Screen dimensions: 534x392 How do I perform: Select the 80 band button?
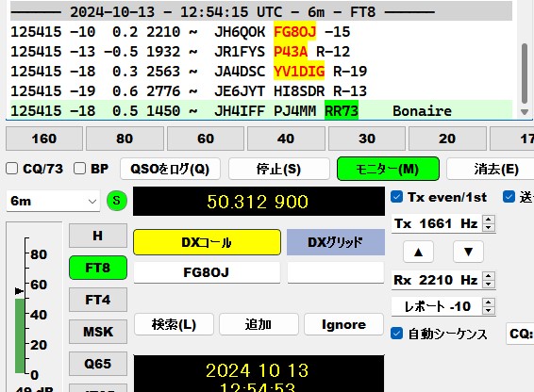coord(125,139)
